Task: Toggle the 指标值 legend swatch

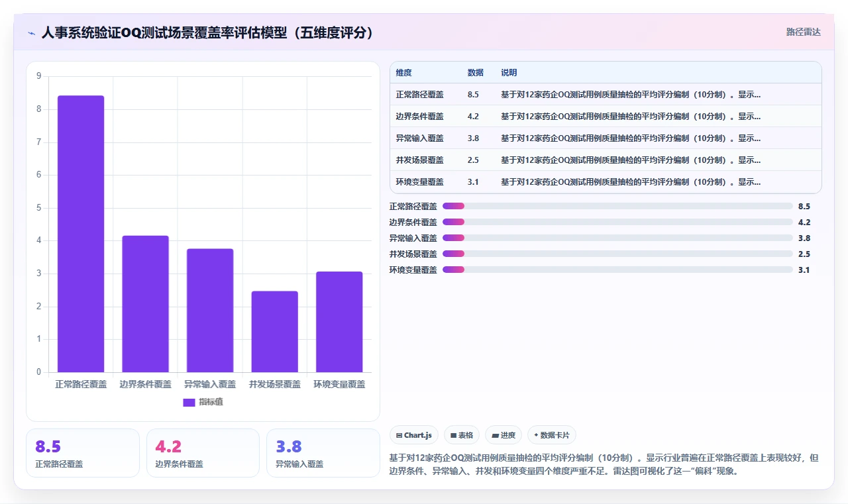Action: pos(189,402)
